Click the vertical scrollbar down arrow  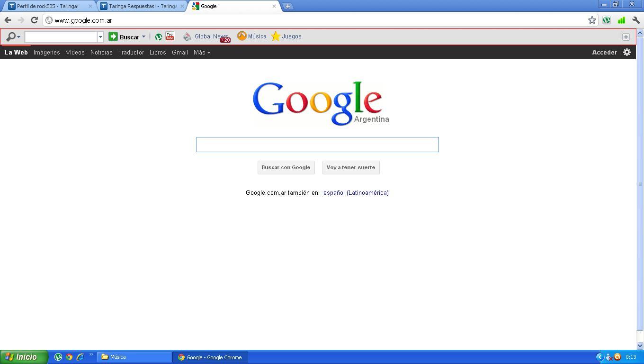pos(640,346)
